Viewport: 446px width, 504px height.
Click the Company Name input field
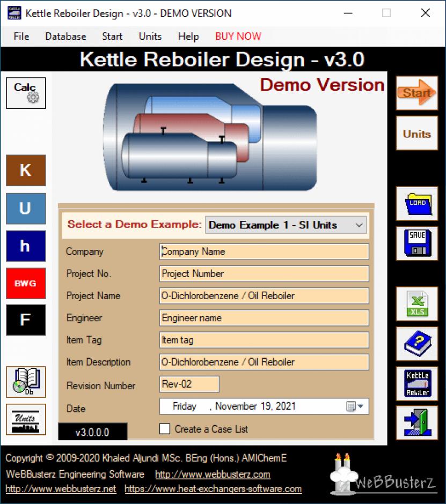pos(264,251)
